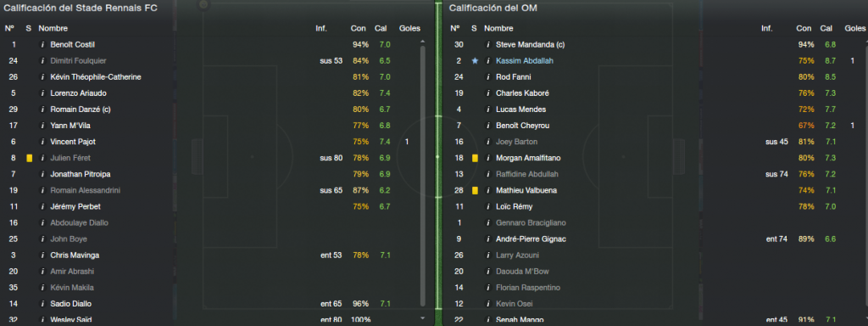Select Joey Barton player name
This screenshot has height=326, width=868.
coord(516,142)
